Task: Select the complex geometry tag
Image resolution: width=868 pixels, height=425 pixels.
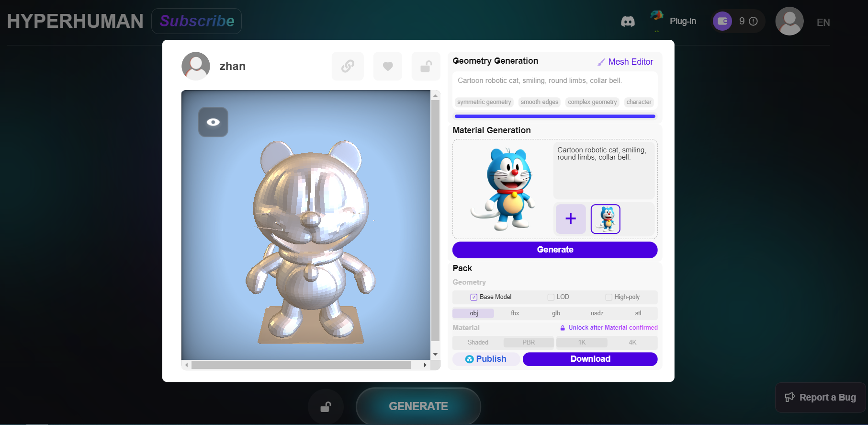Action: 592,102
